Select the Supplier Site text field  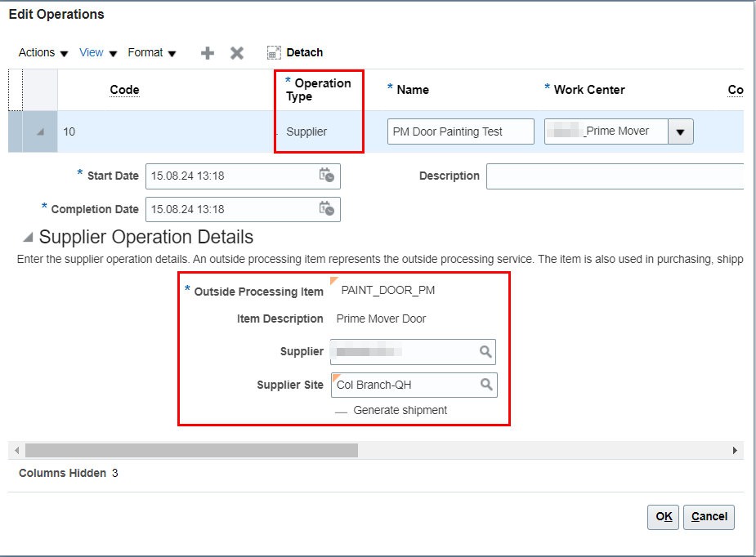[x=409, y=385]
